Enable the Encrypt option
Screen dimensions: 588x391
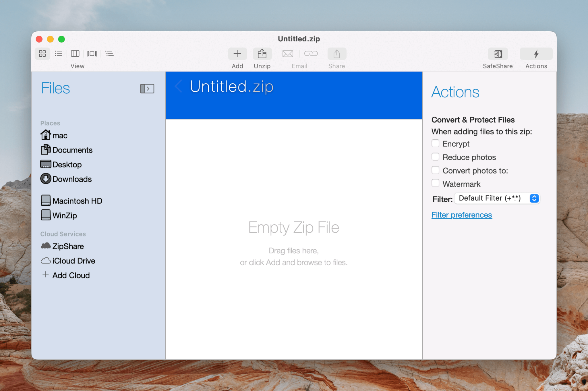(436, 143)
